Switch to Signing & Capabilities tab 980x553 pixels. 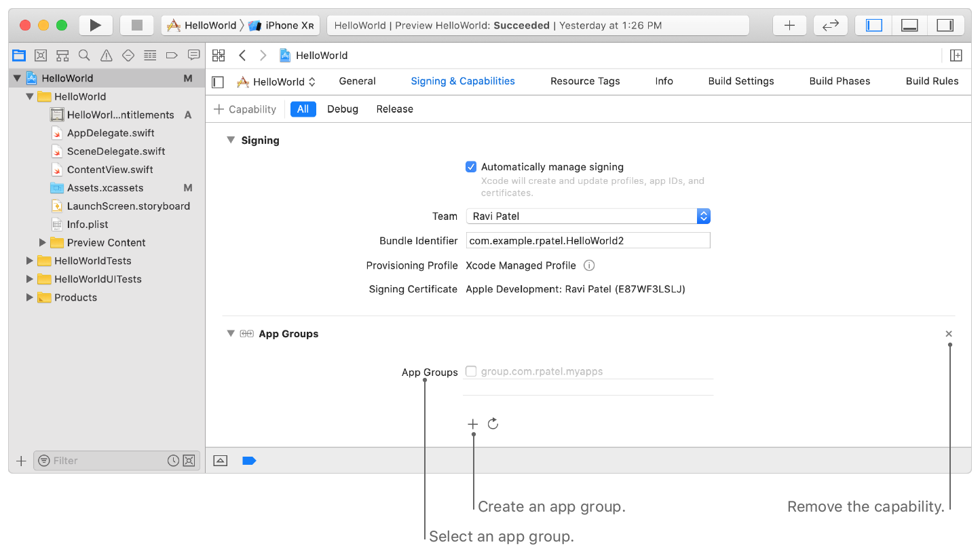(463, 81)
